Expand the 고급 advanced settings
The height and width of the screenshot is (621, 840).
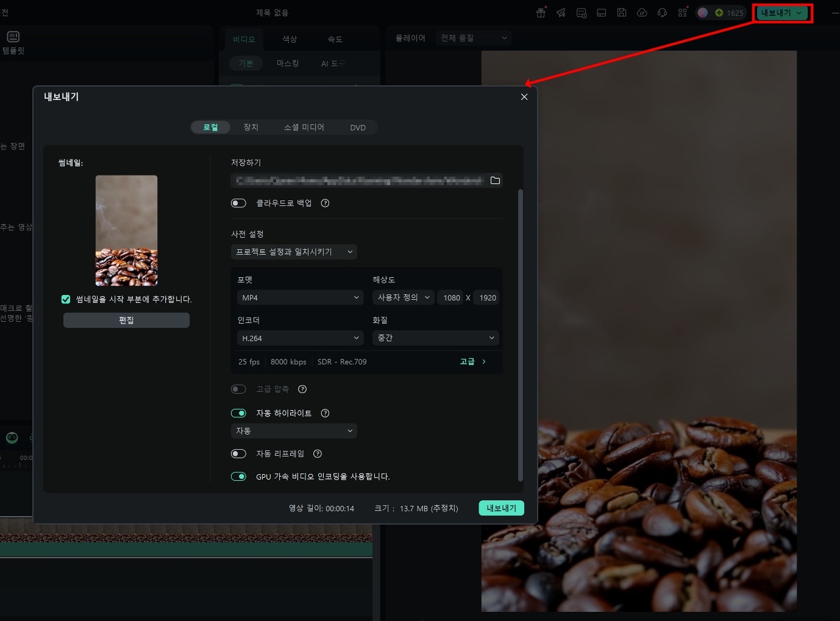pyautogui.click(x=473, y=362)
